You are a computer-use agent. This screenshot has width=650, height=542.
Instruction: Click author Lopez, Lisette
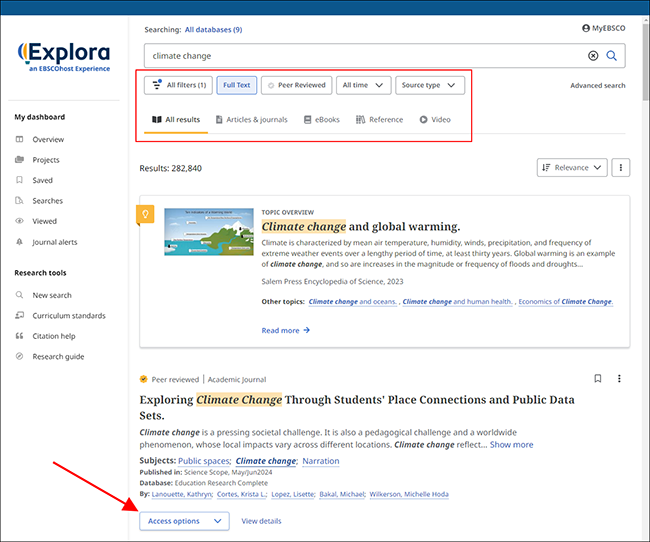pyautogui.click(x=293, y=494)
